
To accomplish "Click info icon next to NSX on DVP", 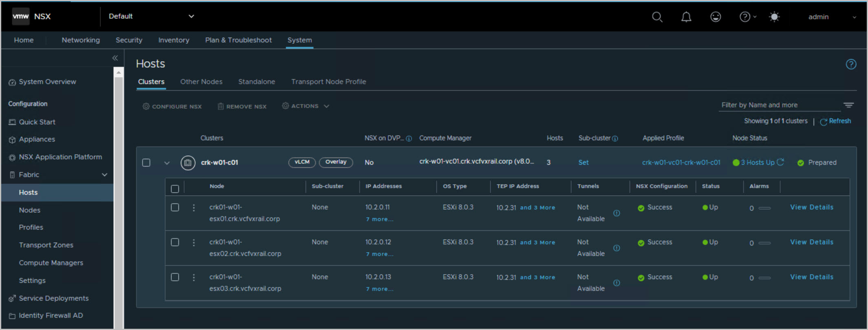I will pyautogui.click(x=409, y=139).
